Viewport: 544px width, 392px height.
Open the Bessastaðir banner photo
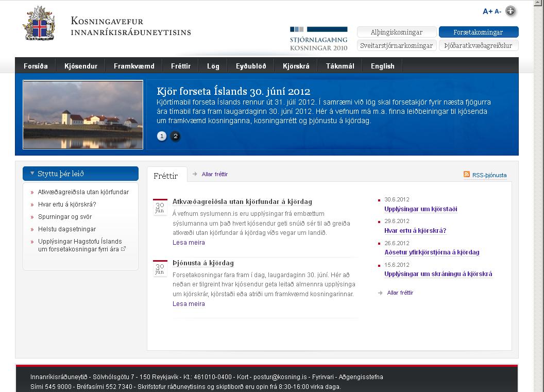tap(83, 114)
